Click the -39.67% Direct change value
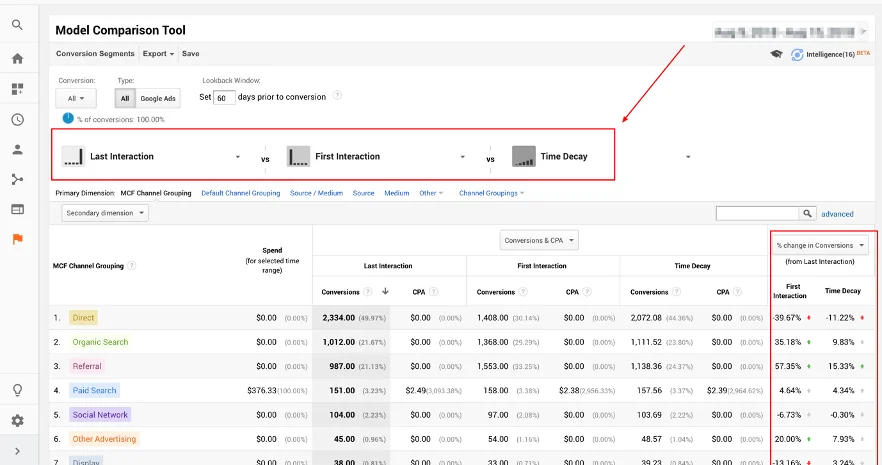 [787, 318]
